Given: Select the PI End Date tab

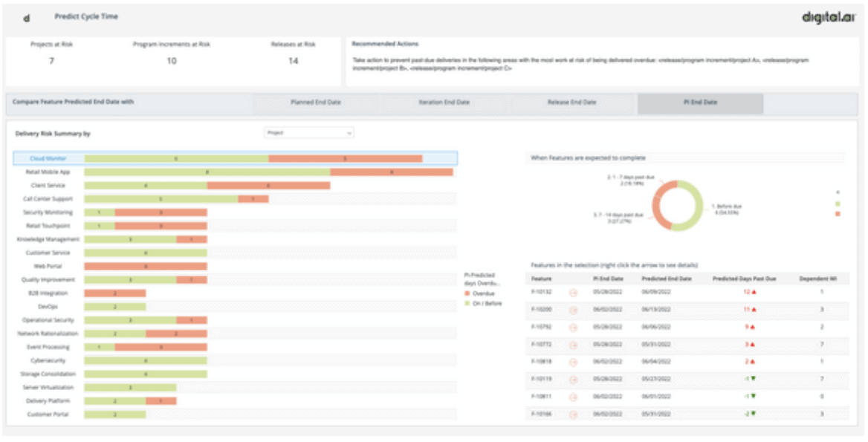Looking at the screenshot, I should pyautogui.click(x=700, y=103).
